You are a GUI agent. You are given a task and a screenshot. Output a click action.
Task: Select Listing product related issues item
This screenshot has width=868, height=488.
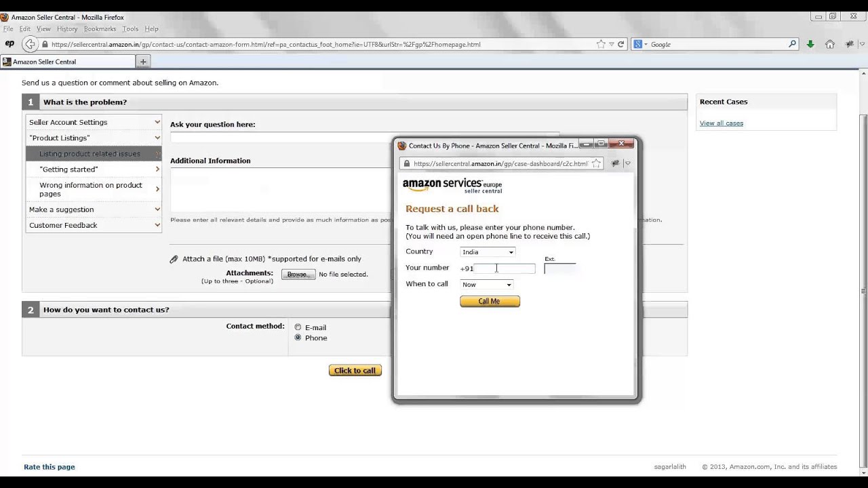point(94,154)
